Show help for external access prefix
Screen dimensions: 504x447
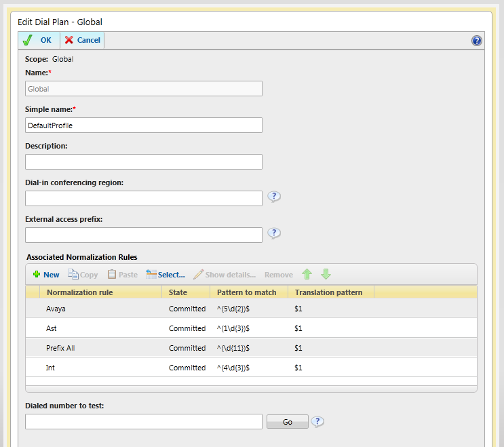click(274, 233)
